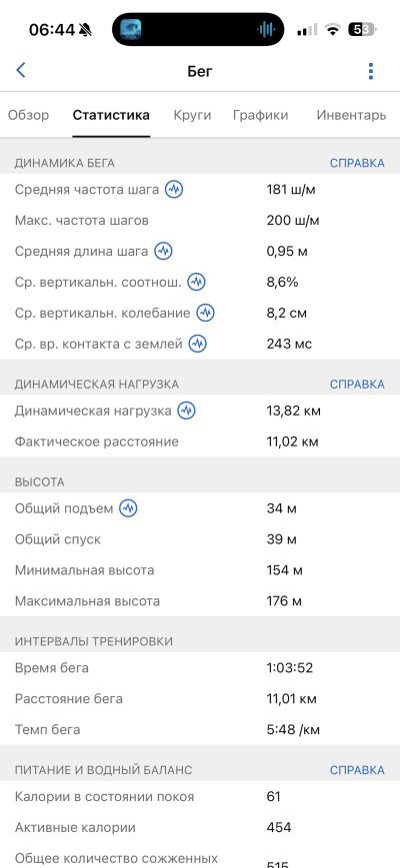Tap the Dynamic Island app thumbnail

(131, 29)
